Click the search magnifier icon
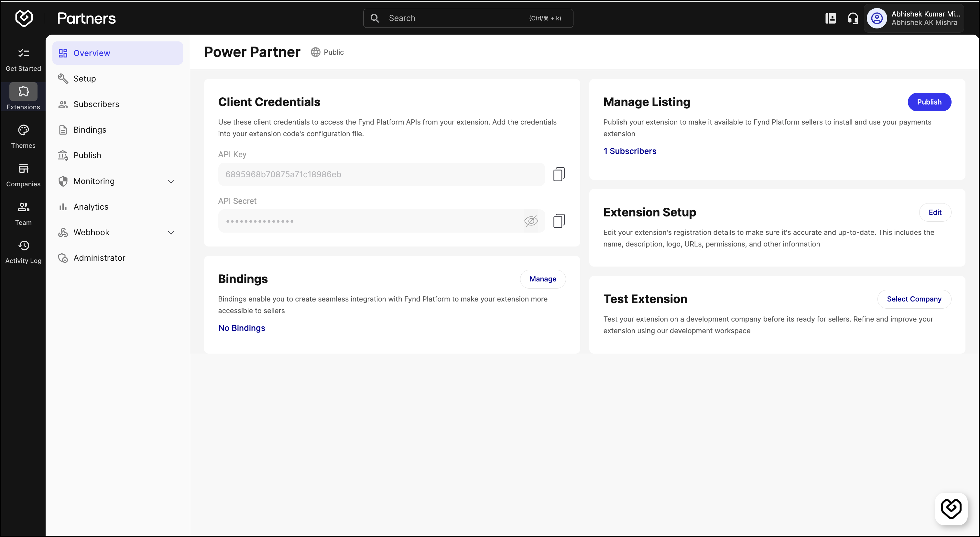 click(x=375, y=18)
